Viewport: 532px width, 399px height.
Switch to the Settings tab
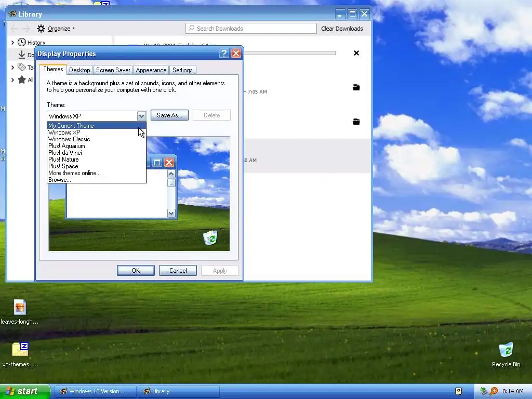(x=182, y=70)
